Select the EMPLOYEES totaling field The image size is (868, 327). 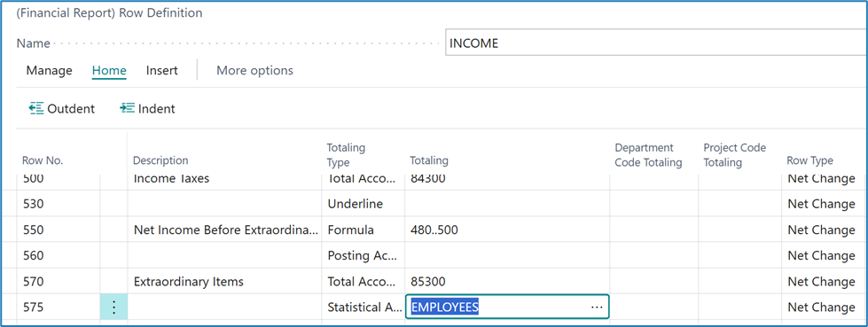click(x=507, y=308)
